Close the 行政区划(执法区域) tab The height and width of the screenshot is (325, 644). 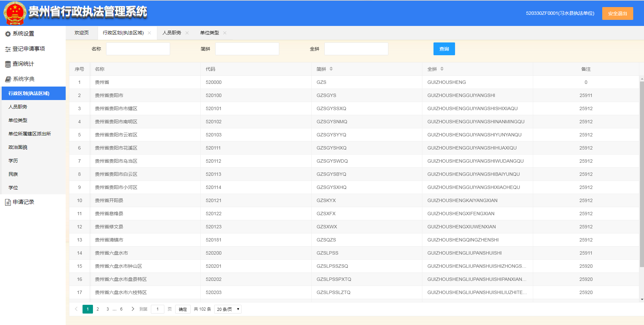tap(149, 33)
